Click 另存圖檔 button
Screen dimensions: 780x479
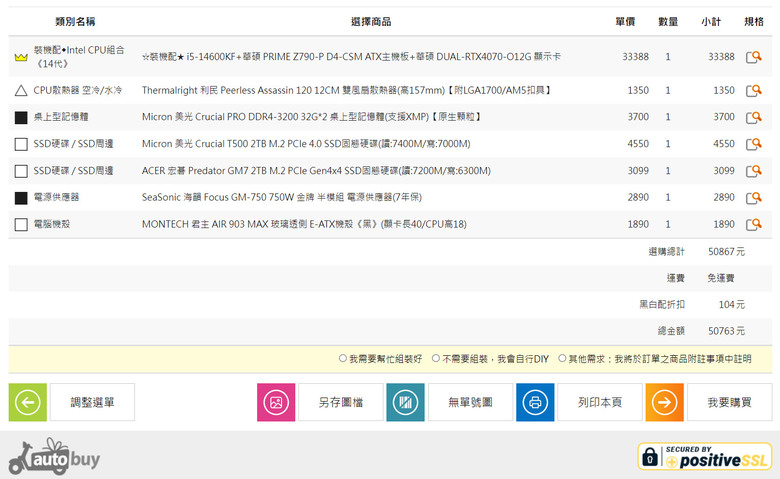(341, 402)
